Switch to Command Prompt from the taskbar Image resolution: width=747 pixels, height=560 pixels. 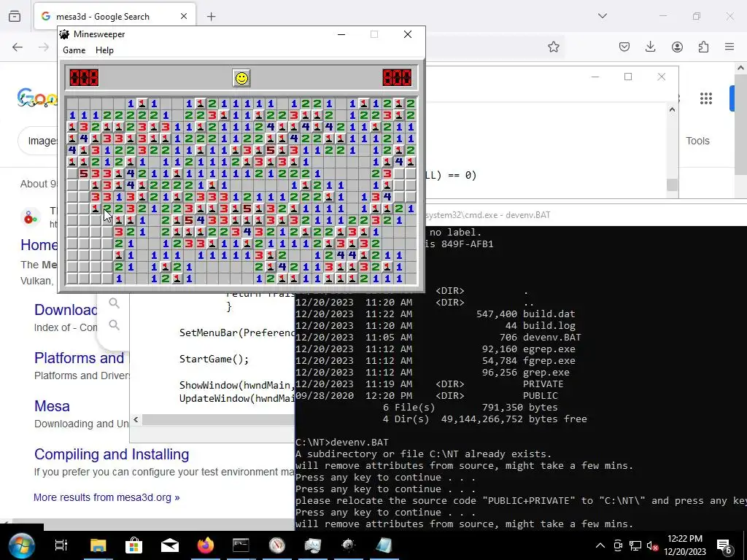241,545
